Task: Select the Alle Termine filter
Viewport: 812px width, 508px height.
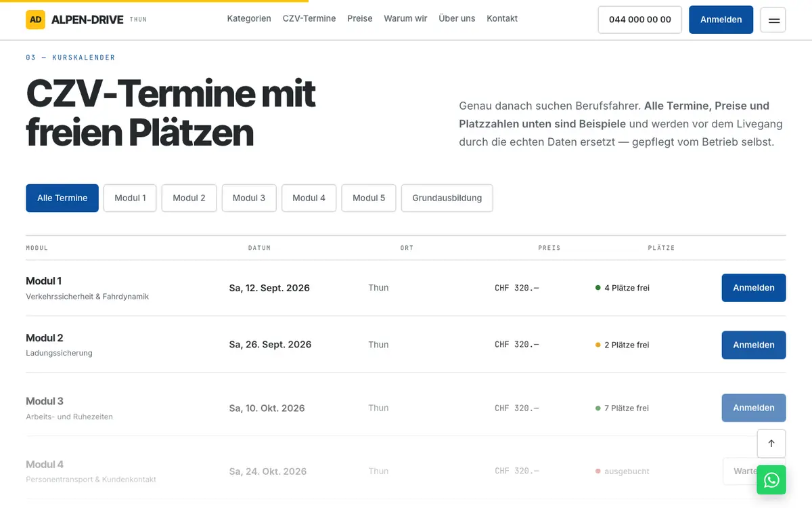Action: 62,198
